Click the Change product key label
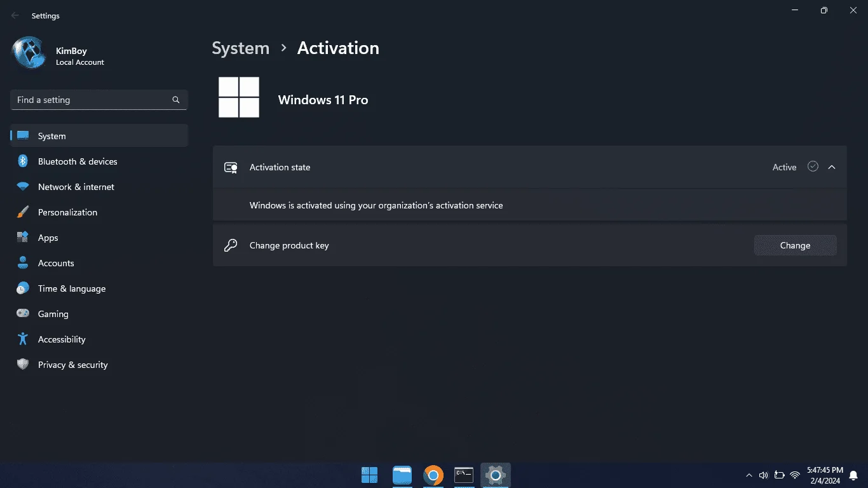 point(289,245)
